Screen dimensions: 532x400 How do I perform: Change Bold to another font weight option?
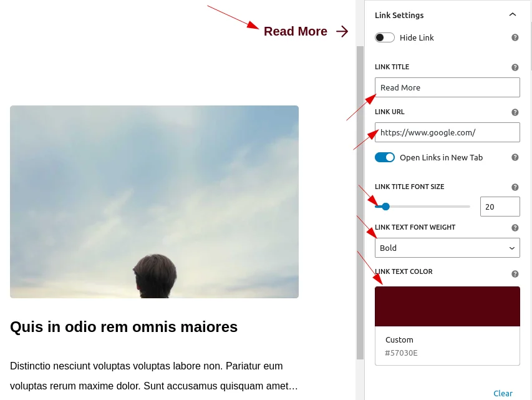[x=447, y=248]
